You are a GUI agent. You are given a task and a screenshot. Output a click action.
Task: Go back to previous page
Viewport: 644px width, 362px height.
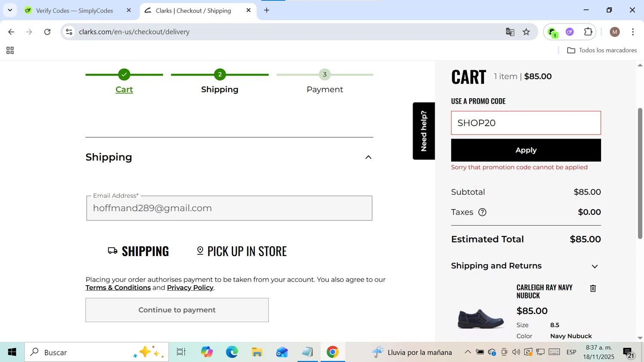pos(11,32)
